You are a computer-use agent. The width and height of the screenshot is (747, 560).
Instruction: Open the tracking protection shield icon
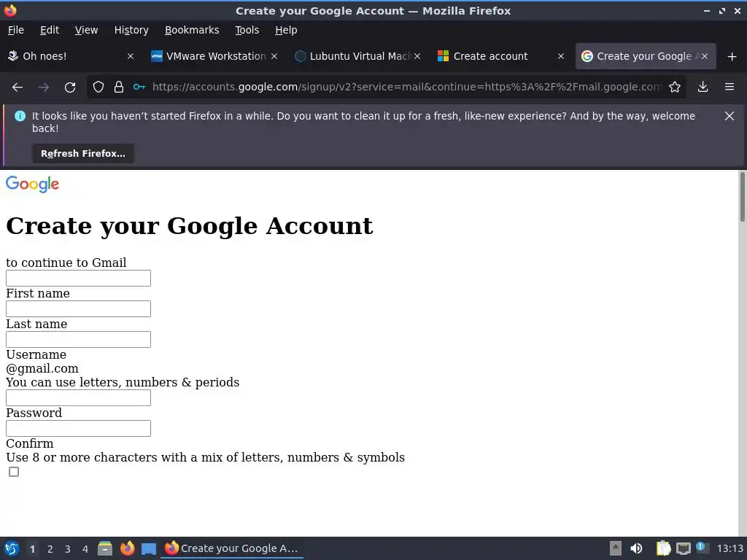pos(98,87)
